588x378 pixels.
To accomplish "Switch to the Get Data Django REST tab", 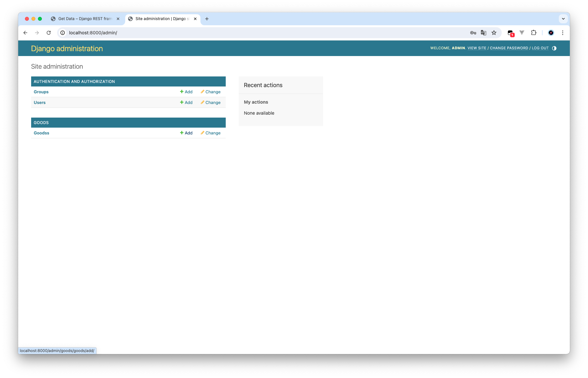I will (85, 19).
